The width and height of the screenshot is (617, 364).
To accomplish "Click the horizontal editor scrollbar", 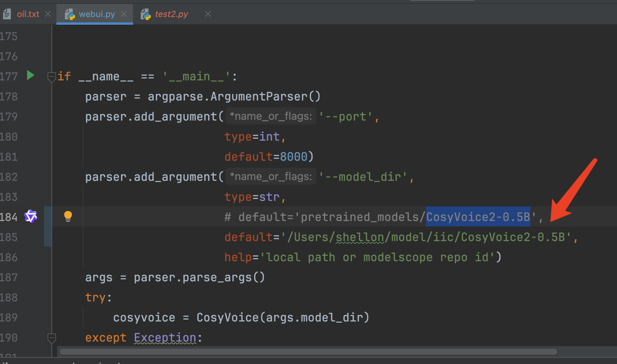I will coord(308,352).
